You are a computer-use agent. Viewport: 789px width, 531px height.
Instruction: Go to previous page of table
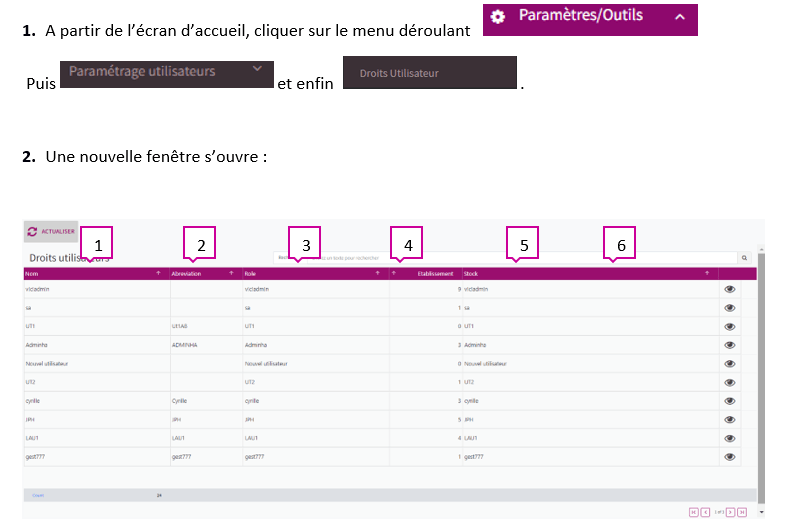(x=705, y=512)
